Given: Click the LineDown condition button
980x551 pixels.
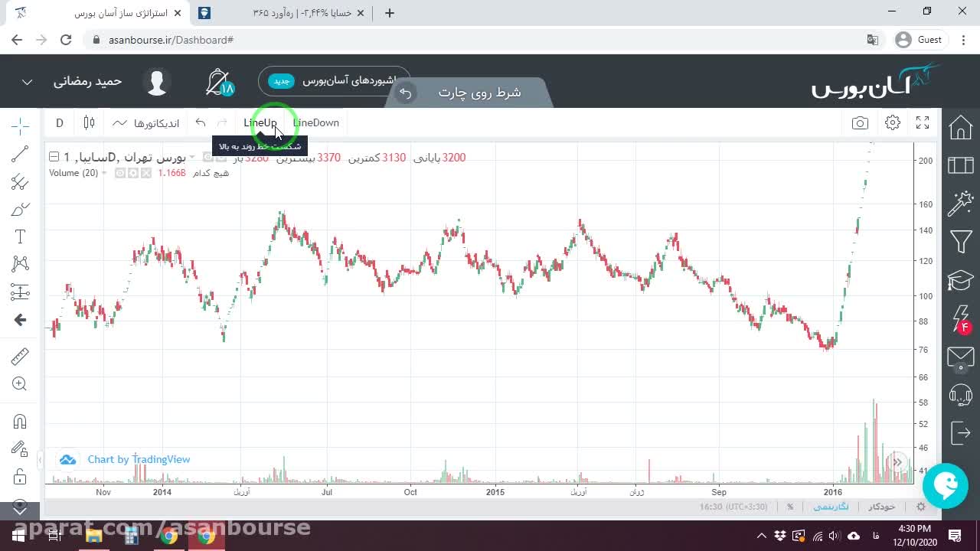Looking at the screenshot, I should point(315,122).
